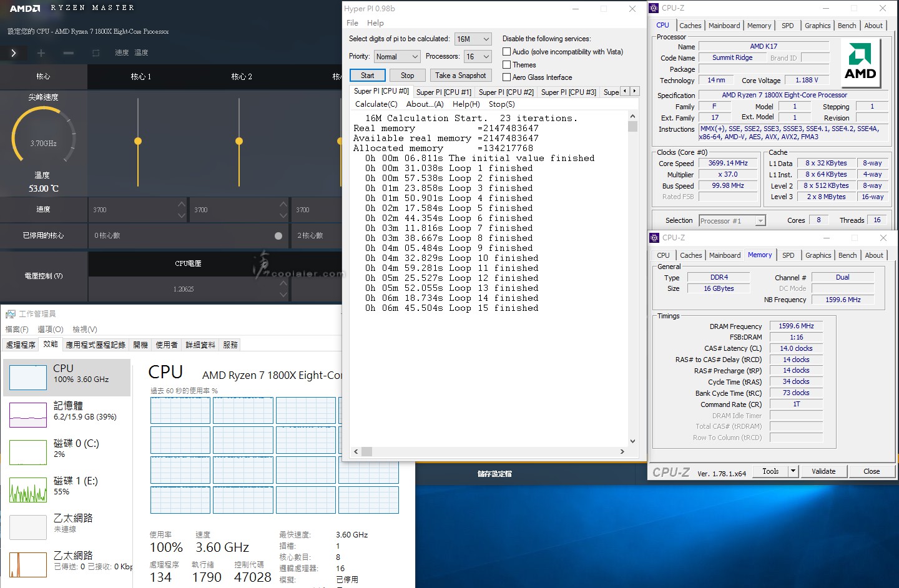Toggle the 0 cores disabled-cores switch
The image size is (899, 588).
[278, 236]
